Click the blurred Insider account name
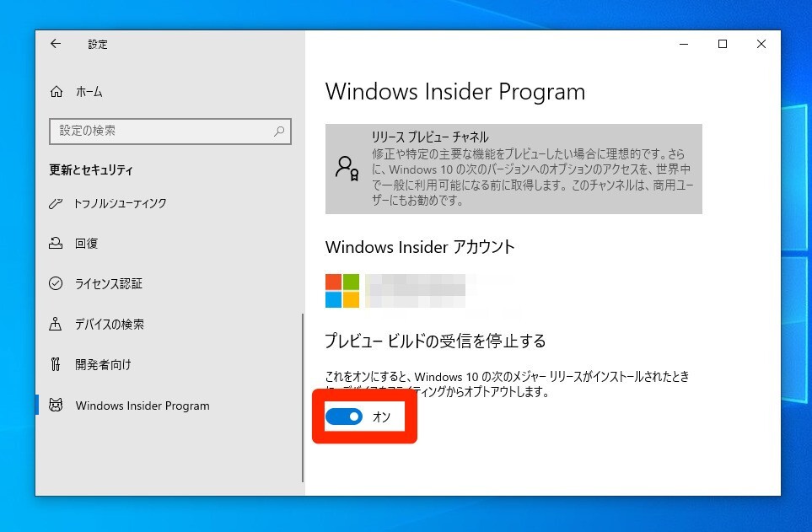The image size is (812, 532). 416,291
